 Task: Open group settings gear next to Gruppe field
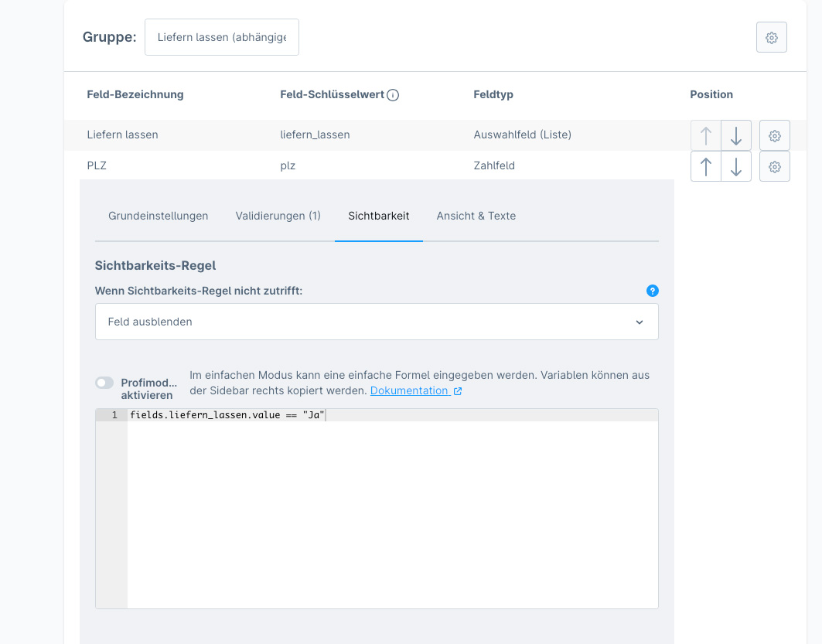tap(771, 37)
